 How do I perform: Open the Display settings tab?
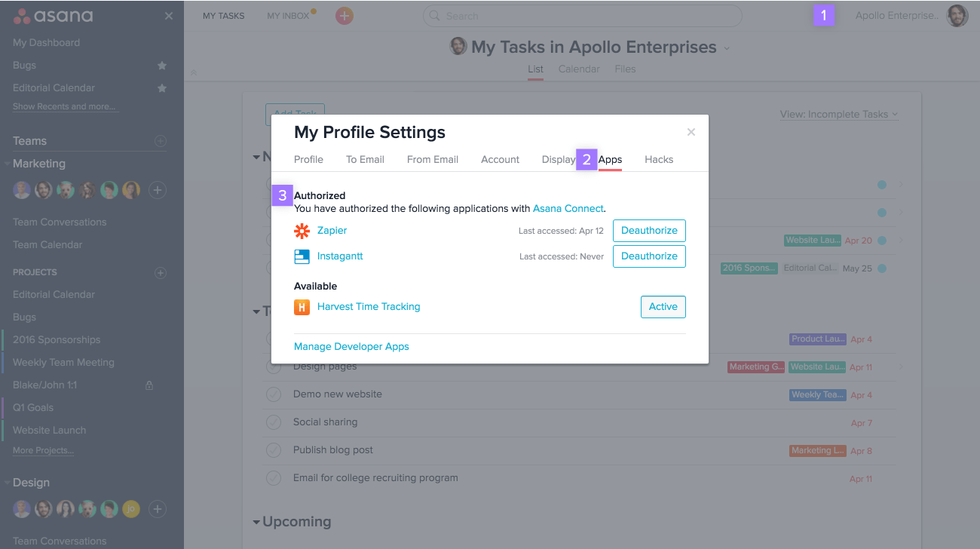[559, 160]
